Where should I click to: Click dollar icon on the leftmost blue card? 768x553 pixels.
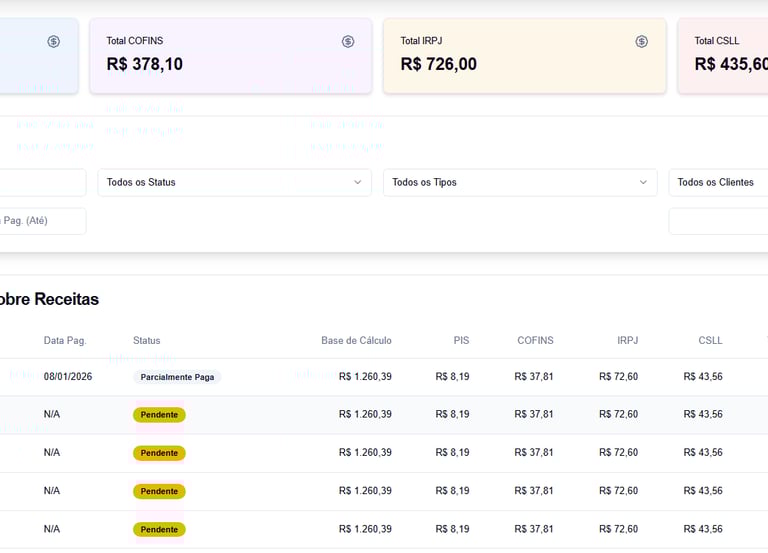[54, 41]
